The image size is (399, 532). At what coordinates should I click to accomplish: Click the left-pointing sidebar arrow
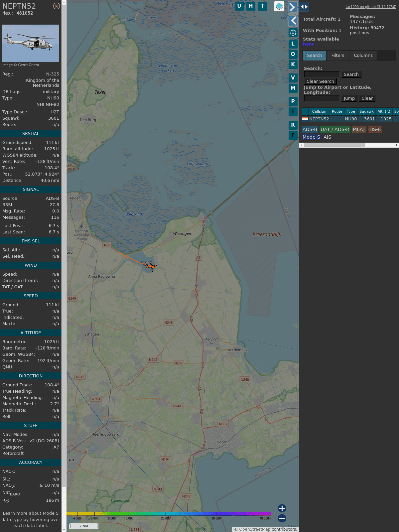(293, 21)
